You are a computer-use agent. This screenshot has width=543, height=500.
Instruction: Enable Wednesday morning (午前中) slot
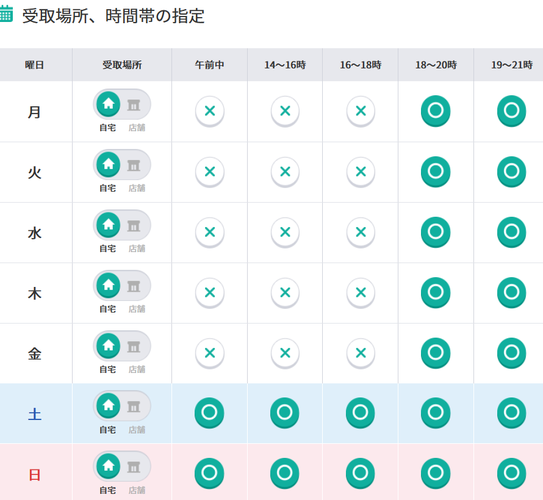point(210,232)
